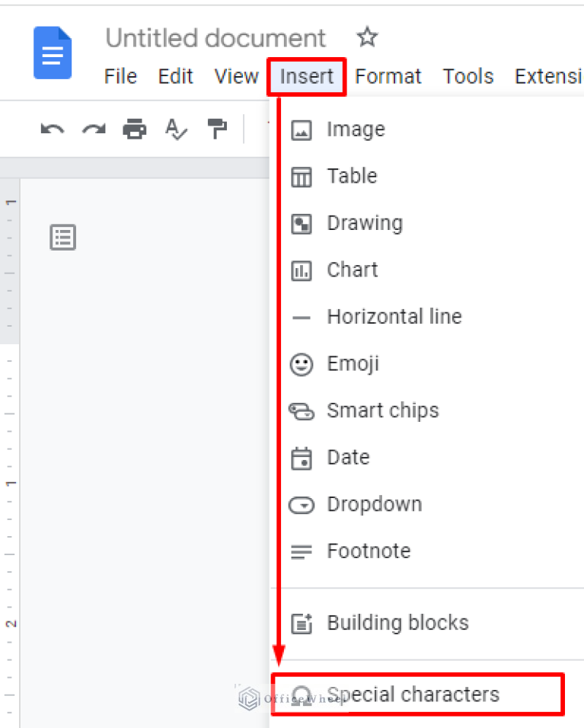Insert a Drawing

coord(365,223)
